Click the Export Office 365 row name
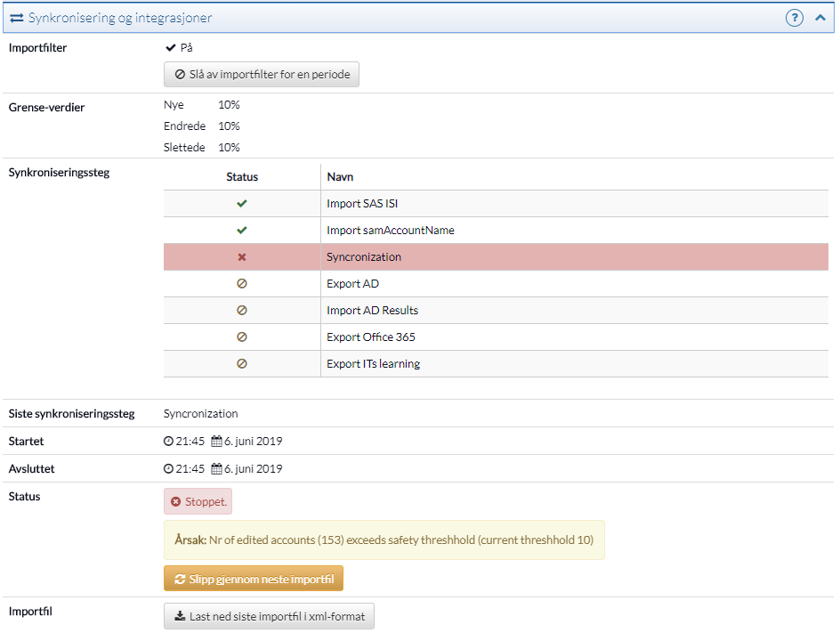This screenshot has width=840, height=641. (371, 337)
